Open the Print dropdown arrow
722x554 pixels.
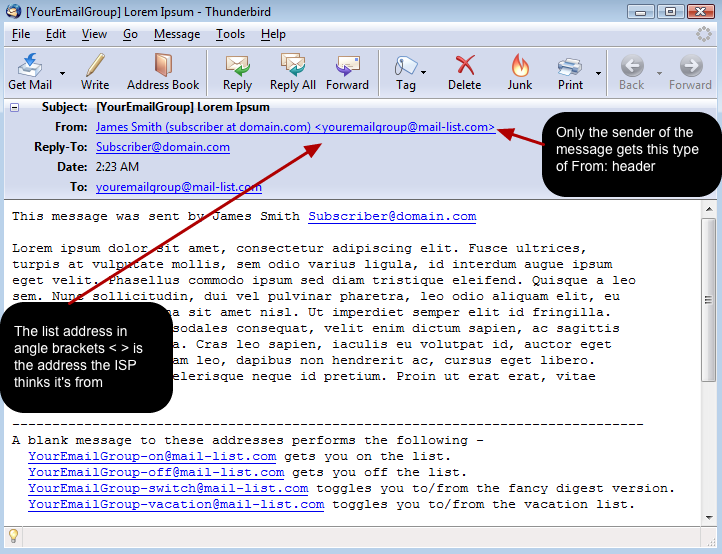pyautogui.click(x=598, y=73)
